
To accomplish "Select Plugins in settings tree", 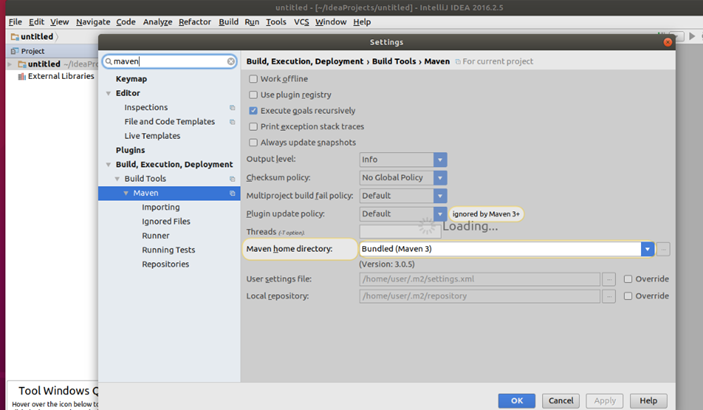I will (x=130, y=150).
